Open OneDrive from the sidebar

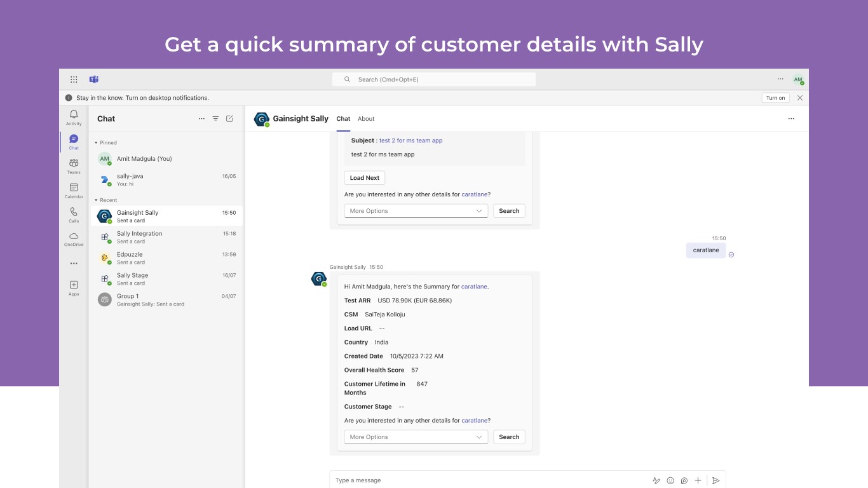click(x=74, y=239)
